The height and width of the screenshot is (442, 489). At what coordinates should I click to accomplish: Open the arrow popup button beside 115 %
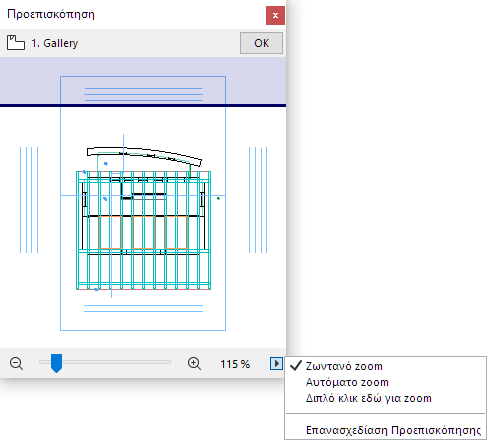(x=276, y=363)
